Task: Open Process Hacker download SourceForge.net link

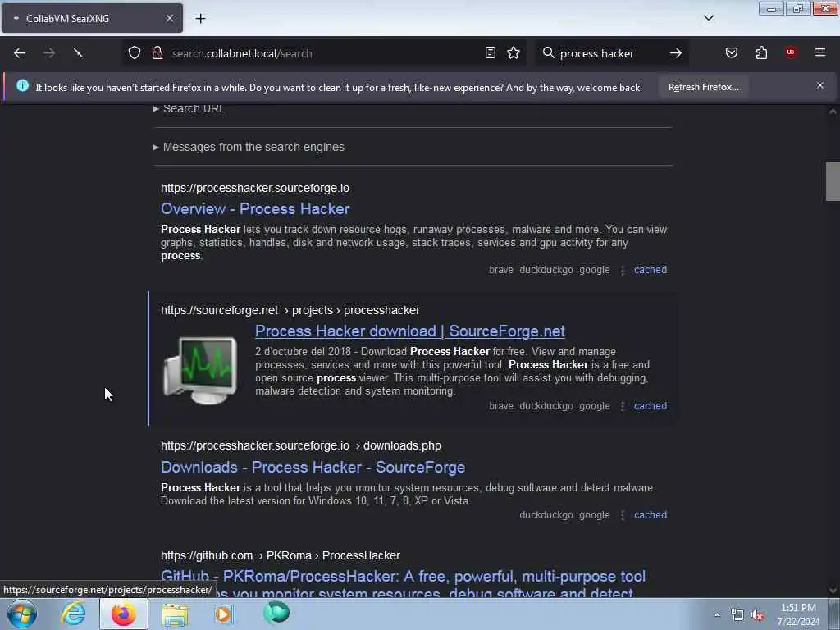Action: 410,331
